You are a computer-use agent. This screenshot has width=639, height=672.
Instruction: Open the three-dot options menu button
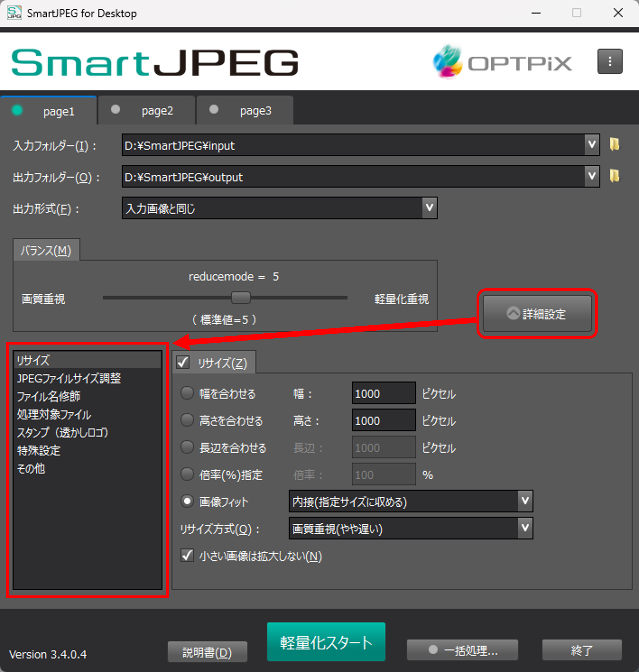[x=610, y=62]
